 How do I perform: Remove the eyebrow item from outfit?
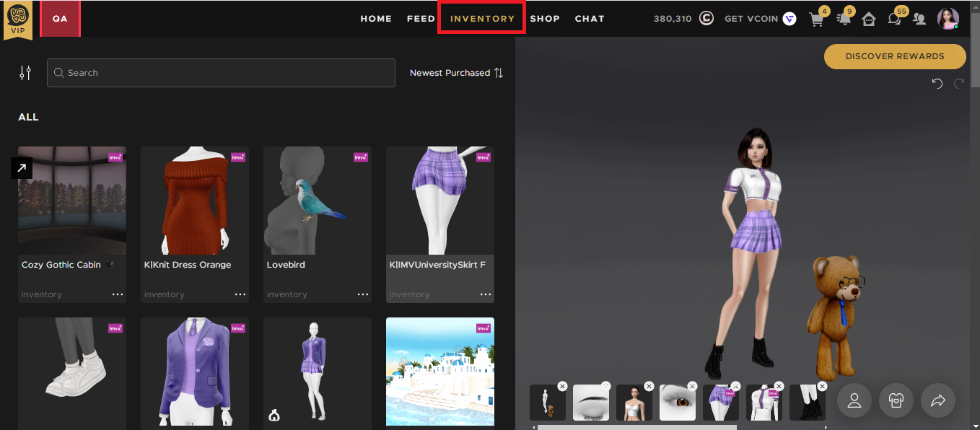605,387
